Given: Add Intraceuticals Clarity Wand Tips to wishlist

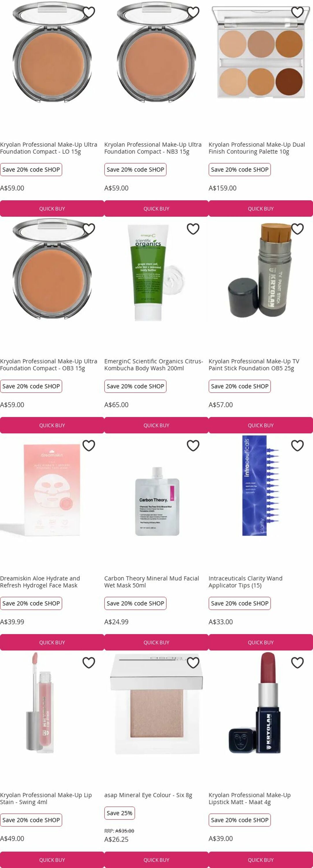Looking at the screenshot, I should [x=297, y=446].
